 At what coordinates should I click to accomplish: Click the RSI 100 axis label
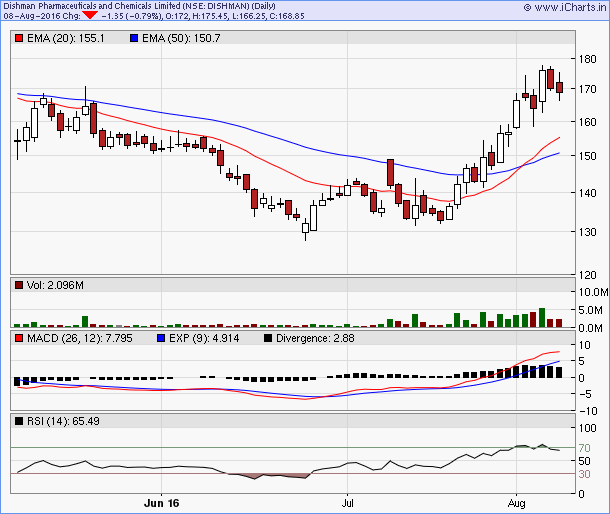click(587, 428)
